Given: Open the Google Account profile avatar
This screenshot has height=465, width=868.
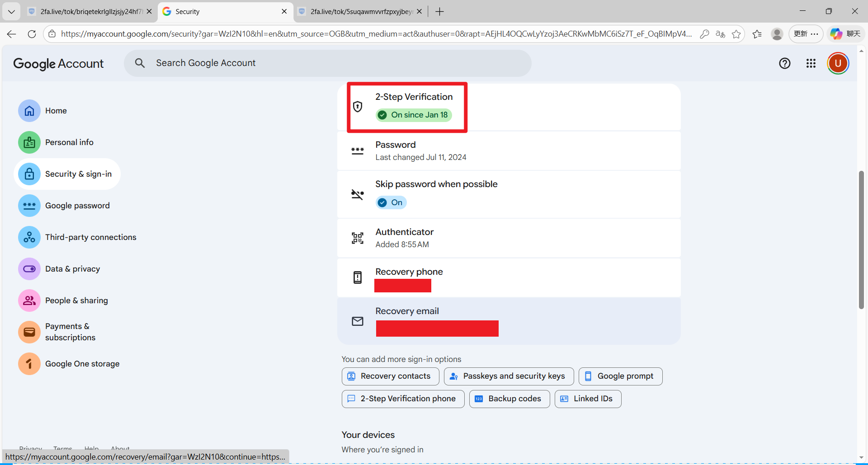Looking at the screenshot, I should coord(838,63).
